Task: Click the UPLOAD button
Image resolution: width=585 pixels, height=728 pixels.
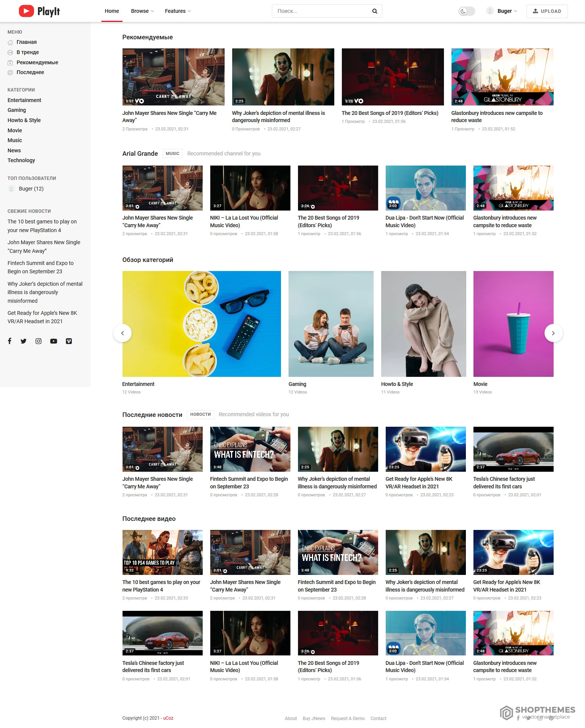Action: (547, 11)
